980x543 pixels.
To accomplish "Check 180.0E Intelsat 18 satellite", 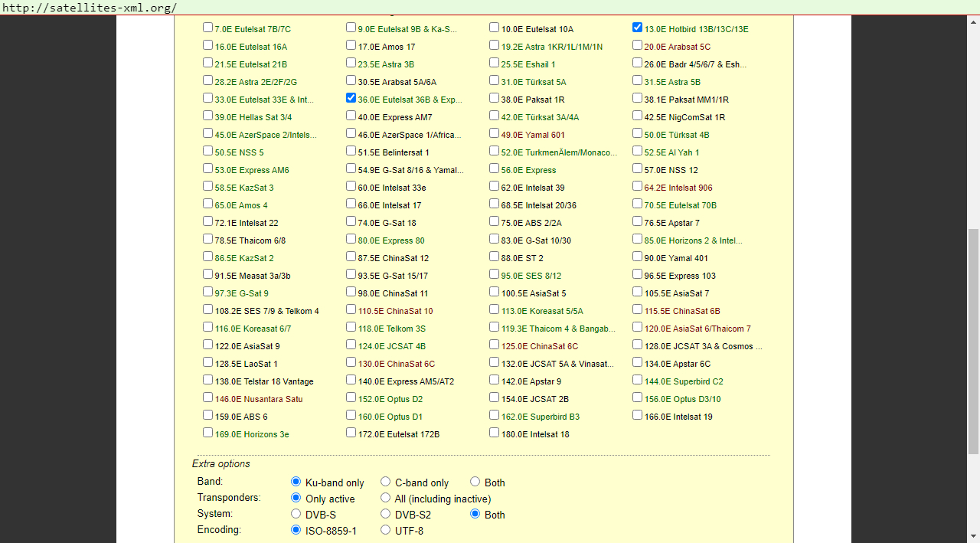I will tap(495, 433).
